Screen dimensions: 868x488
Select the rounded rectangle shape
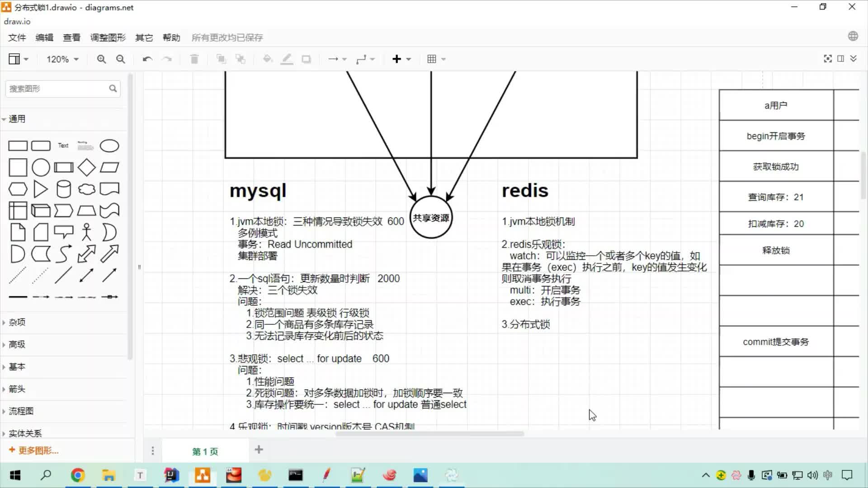coord(41,146)
